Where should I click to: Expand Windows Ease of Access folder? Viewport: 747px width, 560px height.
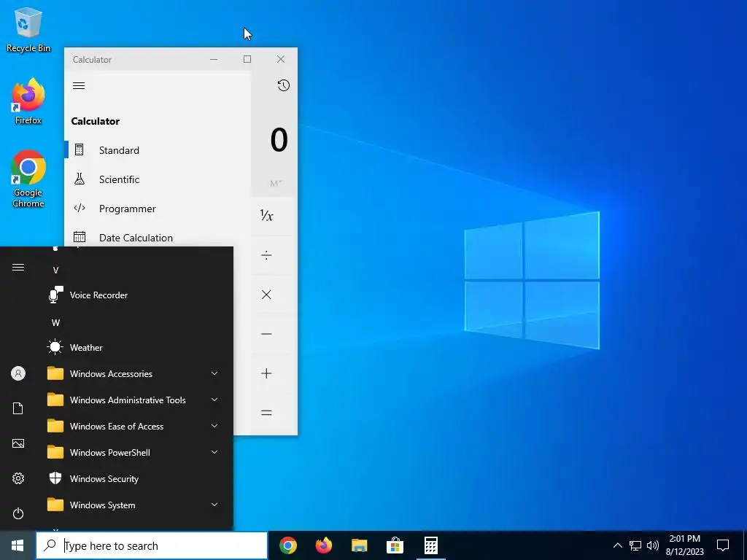tap(135, 426)
